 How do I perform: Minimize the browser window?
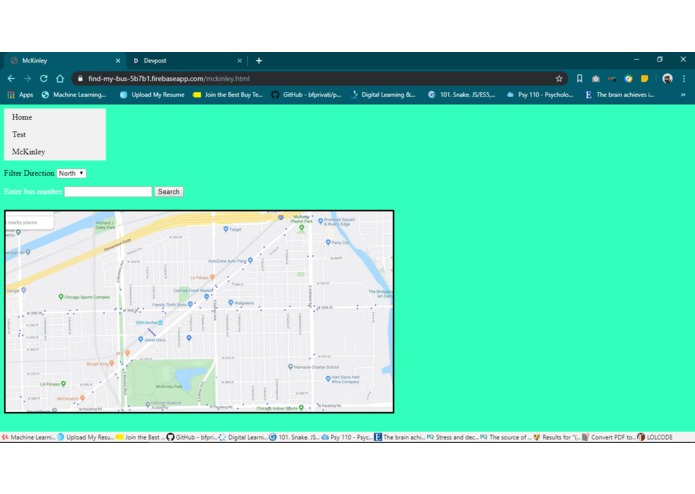pos(636,59)
